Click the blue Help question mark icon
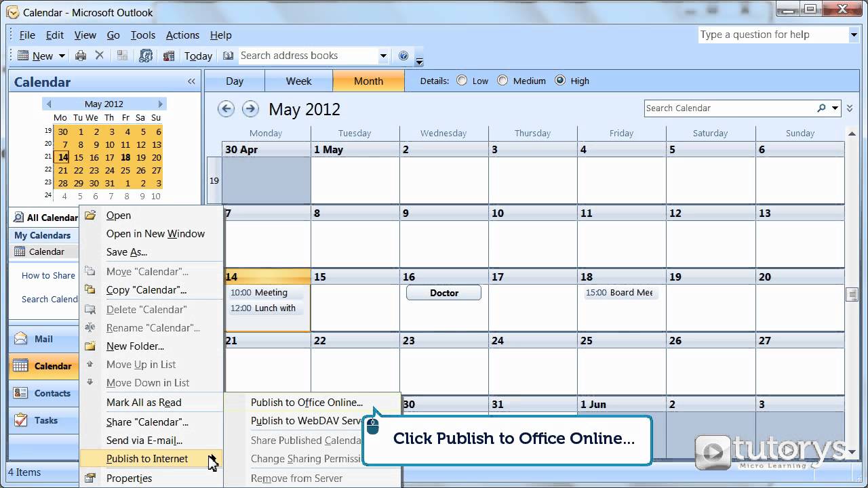 tap(403, 56)
